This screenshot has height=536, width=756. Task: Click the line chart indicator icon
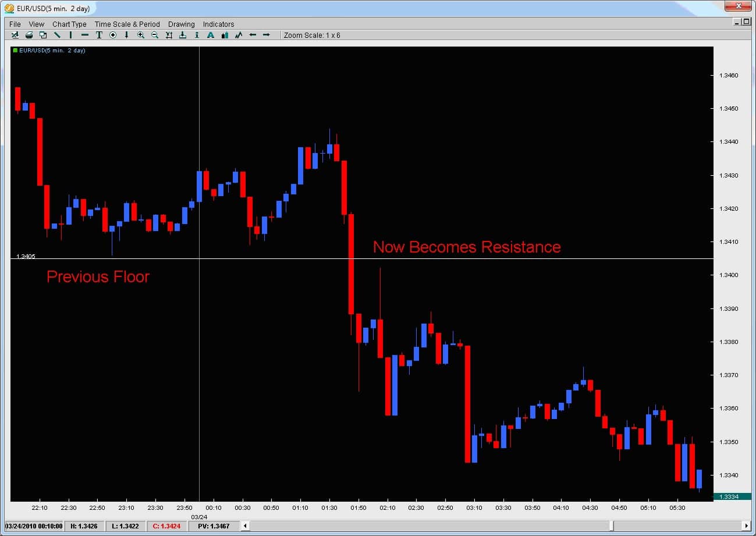(x=239, y=35)
